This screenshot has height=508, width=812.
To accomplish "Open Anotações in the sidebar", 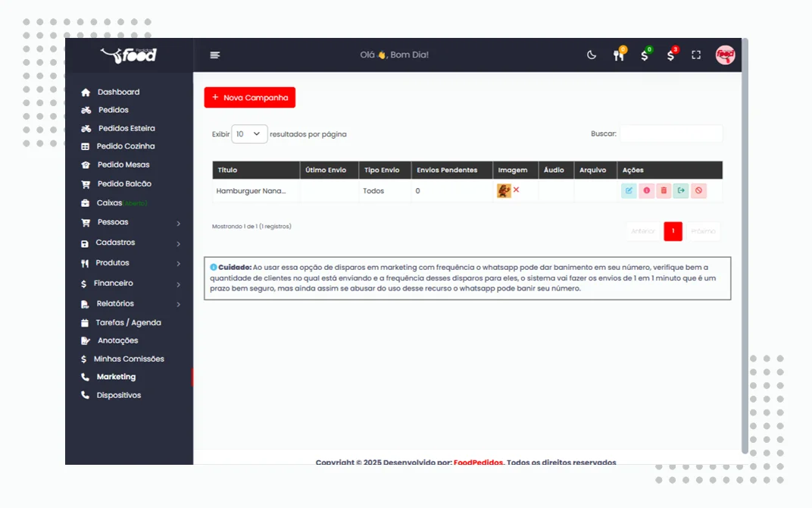I will coord(117,340).
